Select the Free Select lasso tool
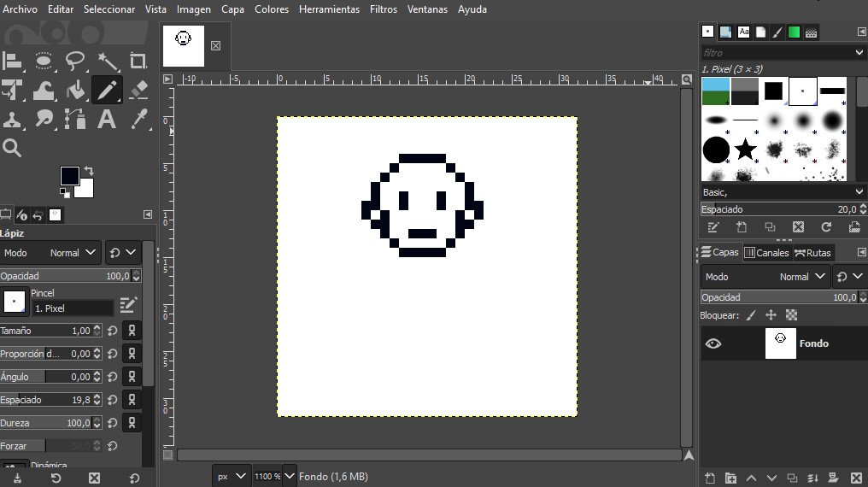868x487 pixels. [75, 61]
